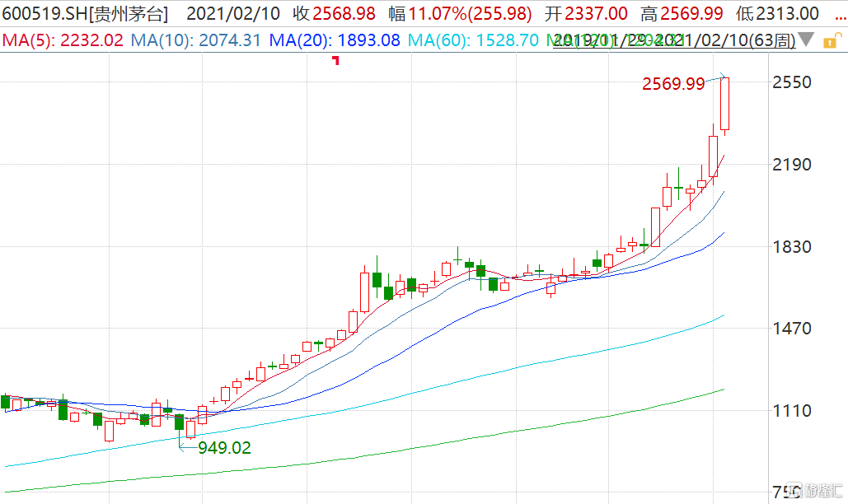The width and height of the screenshot is (848, 504).
Task: Click the 2569.99 high price label
Action: click(x=673, y=84)
